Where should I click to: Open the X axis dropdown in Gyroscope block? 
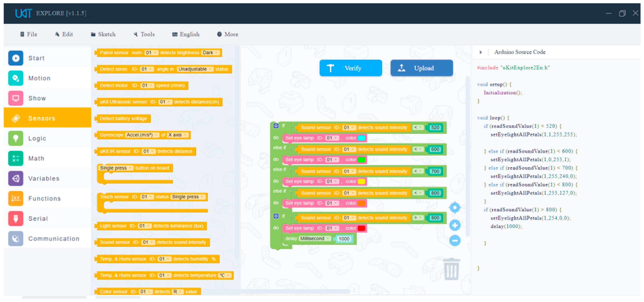pos(177,135)
